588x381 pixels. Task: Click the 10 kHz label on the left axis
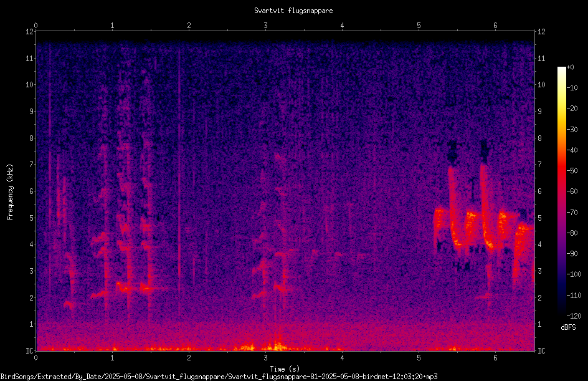pos(30,85)
